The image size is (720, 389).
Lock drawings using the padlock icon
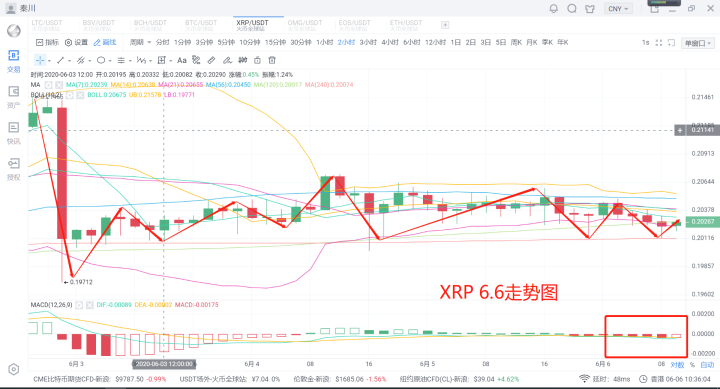point(257,60)
